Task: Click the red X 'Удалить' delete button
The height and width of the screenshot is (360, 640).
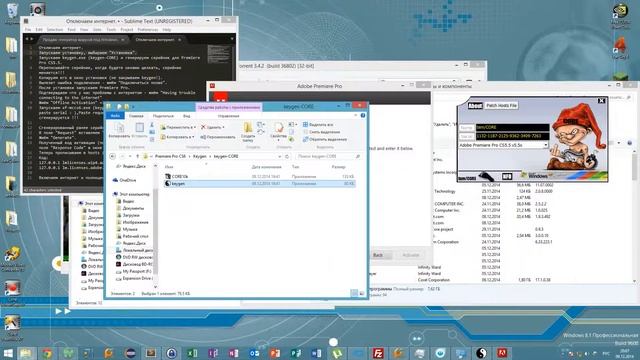Action: click(213, 127)
